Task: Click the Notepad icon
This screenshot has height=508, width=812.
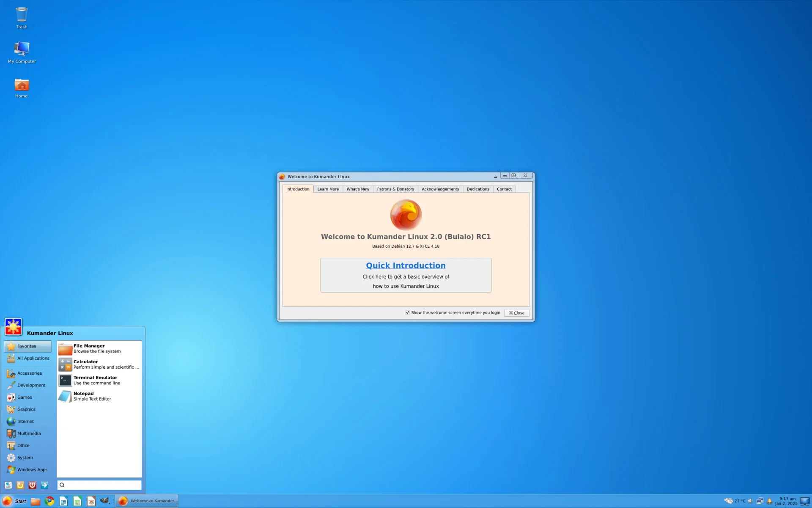Action: coord(64,396)
